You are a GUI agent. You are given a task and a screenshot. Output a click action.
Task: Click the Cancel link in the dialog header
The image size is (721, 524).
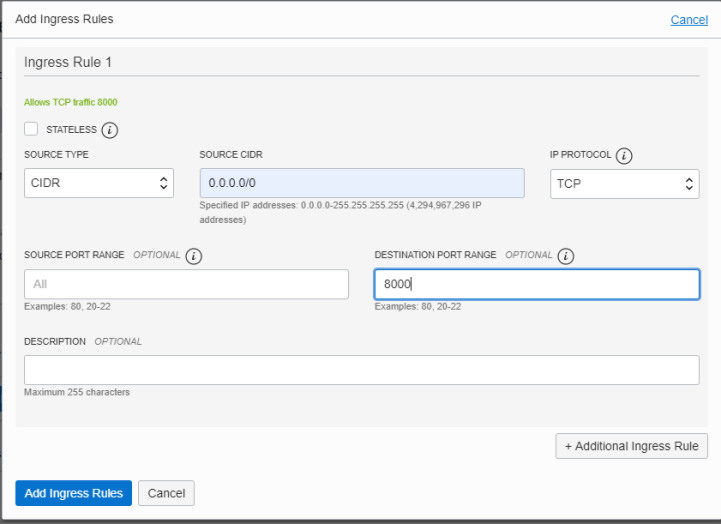point(689,20)
